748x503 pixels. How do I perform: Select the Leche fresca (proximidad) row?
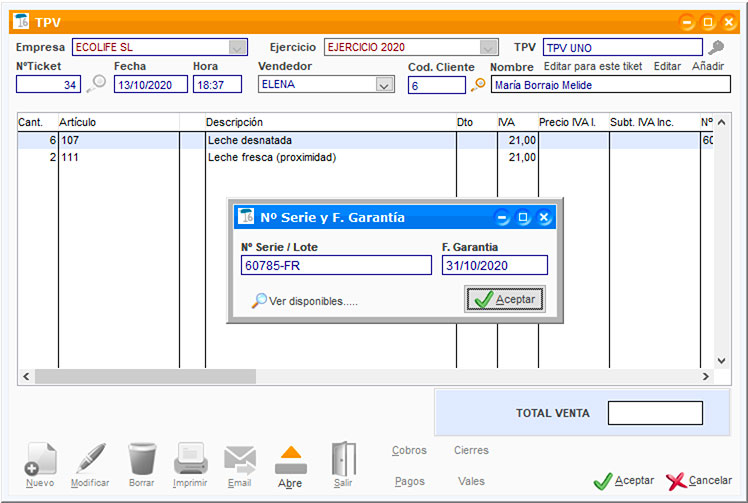click(x=365, y=157)
